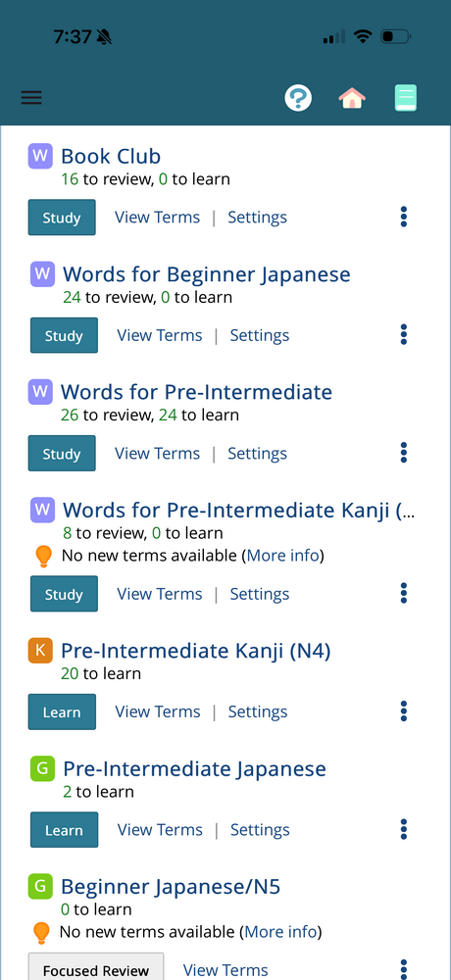The image size is (451, 980).
Task: Open the three-dot menu for Book Club
Action: pyautogui.click(x=404, y=217)
